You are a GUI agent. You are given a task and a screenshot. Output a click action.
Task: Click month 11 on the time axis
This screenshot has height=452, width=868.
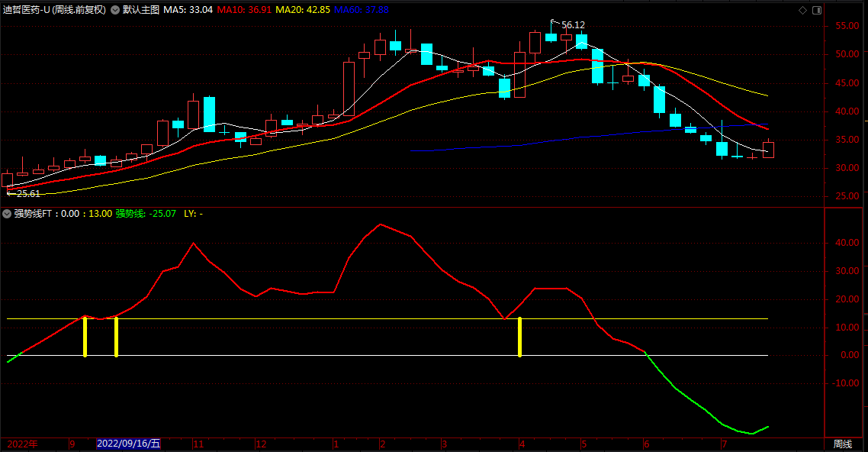pos(198,444)
